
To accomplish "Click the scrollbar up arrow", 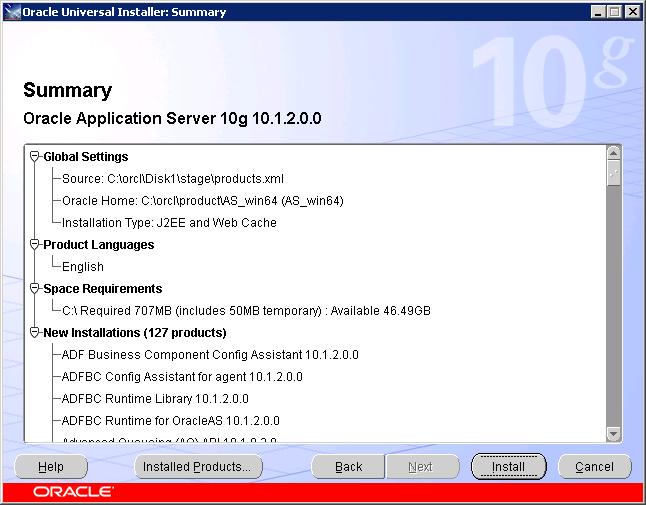I will click(x=613, y=153).
